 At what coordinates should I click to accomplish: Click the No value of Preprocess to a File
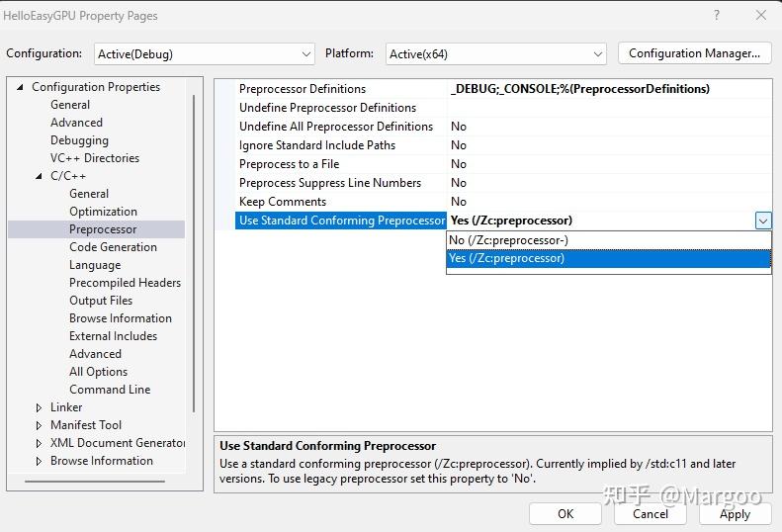tap(459, 164)
